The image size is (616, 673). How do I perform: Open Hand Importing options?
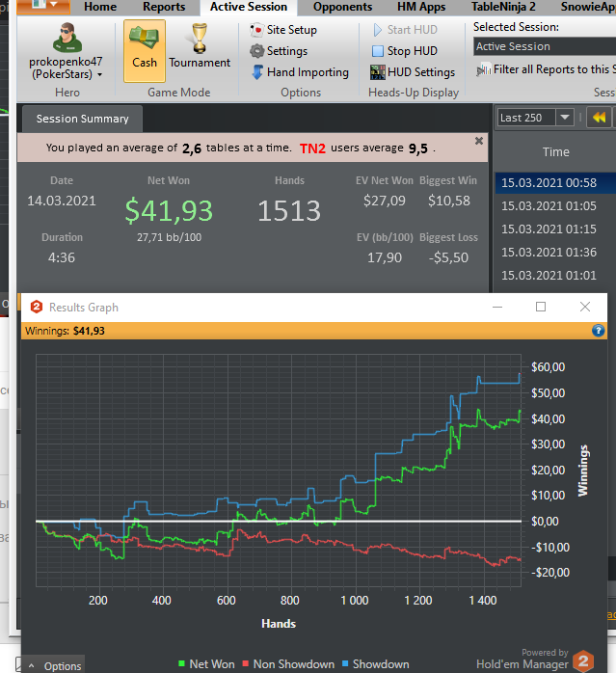pos(300,72)
